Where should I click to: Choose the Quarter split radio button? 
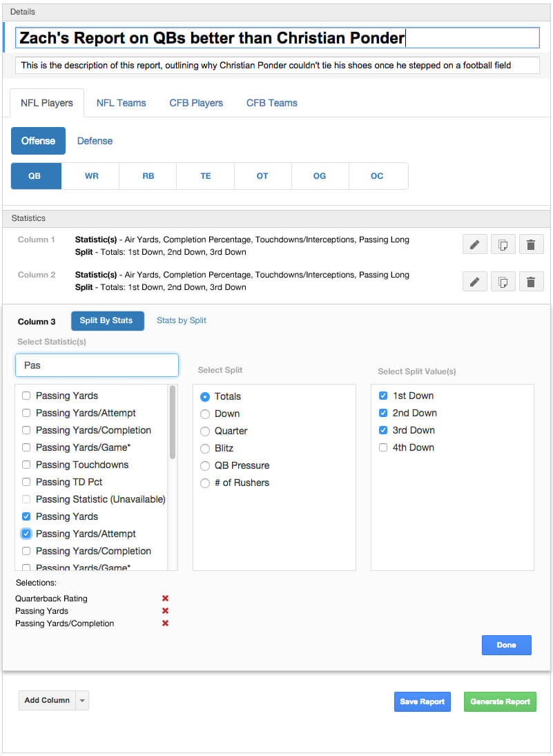click(205, 432)
